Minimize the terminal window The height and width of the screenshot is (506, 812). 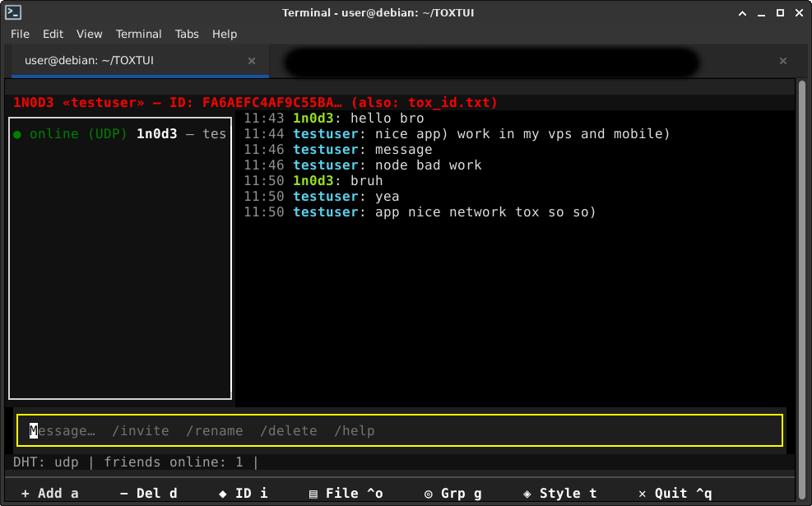[761, 13]
